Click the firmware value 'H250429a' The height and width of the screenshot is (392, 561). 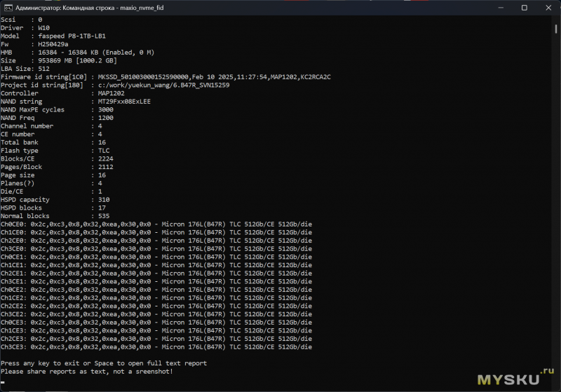(53, 44)
